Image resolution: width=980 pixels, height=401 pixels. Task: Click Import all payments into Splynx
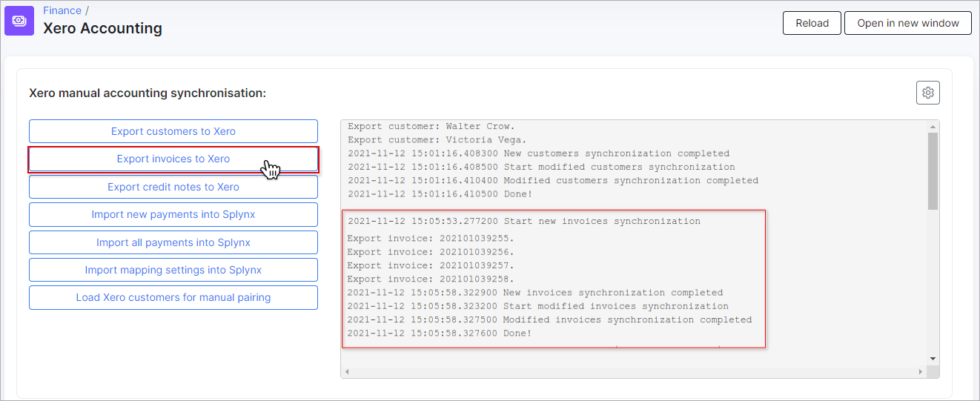click(x=173, y=242)
